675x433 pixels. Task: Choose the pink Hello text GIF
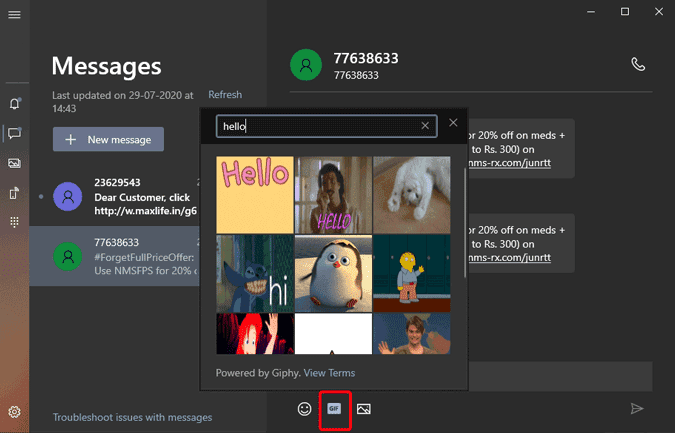click(x=255, y=195)
